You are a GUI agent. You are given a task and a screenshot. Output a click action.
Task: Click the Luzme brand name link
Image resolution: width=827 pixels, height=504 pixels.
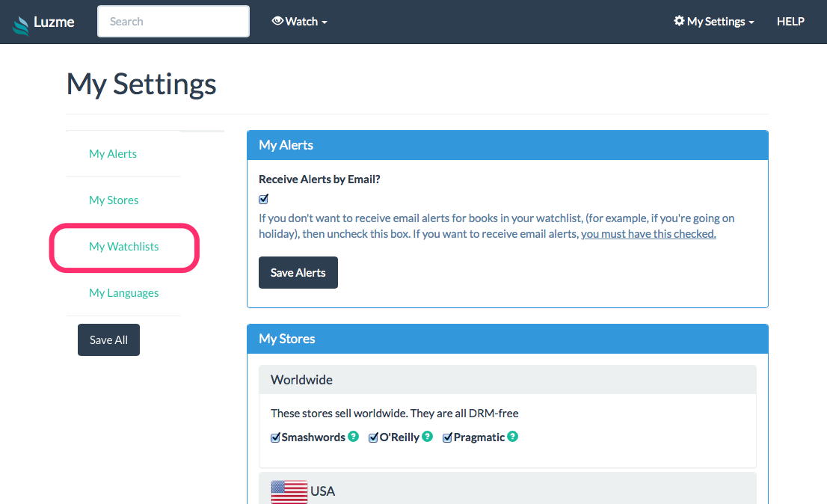(54, 22)
